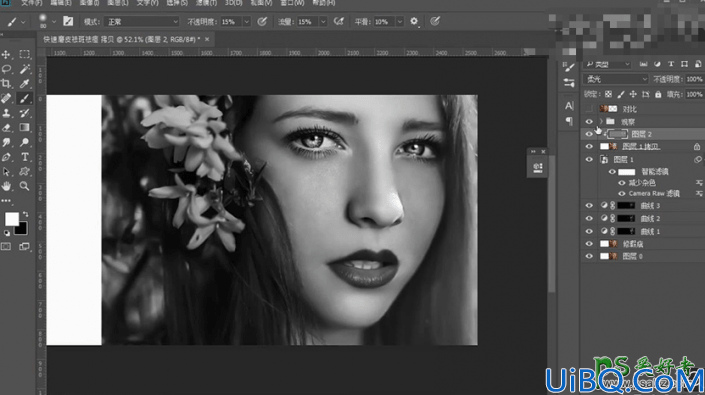Open the Paragraph panel icon
This screenshot has height=395, width=705.
(569, 121)
